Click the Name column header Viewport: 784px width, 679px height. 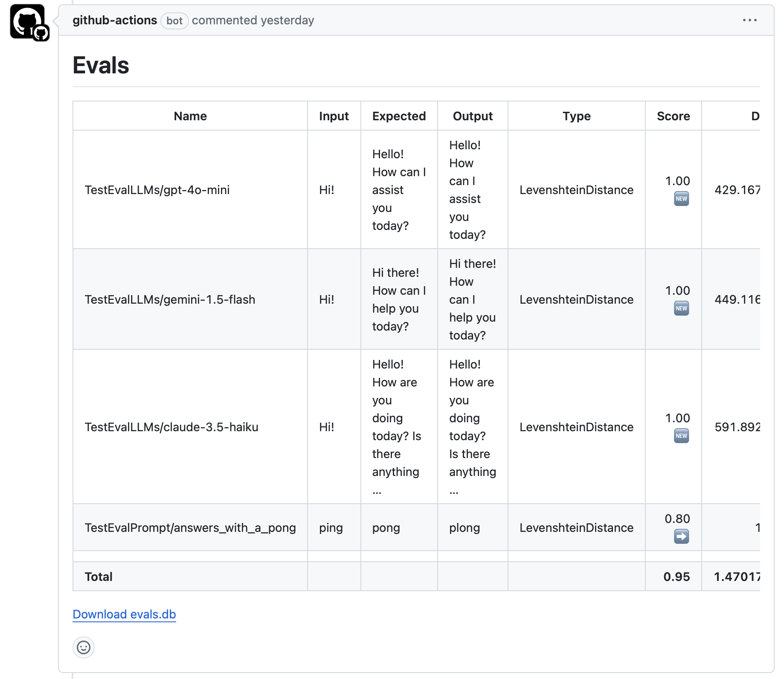tap(190, 116)
